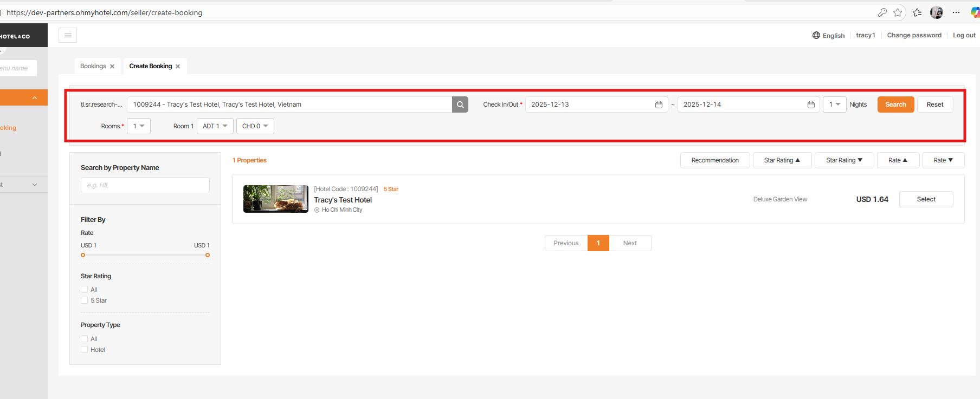Open the check-out date calendar icon

[x=811, y=104]
